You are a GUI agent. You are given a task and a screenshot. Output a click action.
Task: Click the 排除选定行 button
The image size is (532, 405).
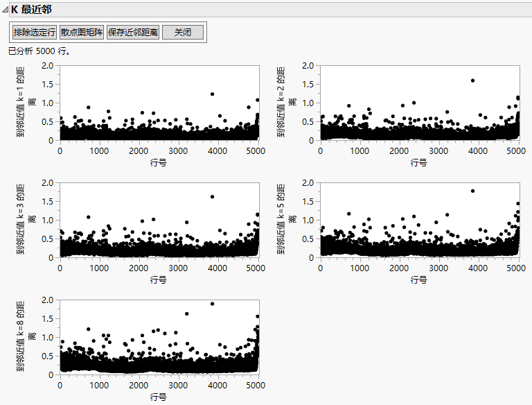34,33
